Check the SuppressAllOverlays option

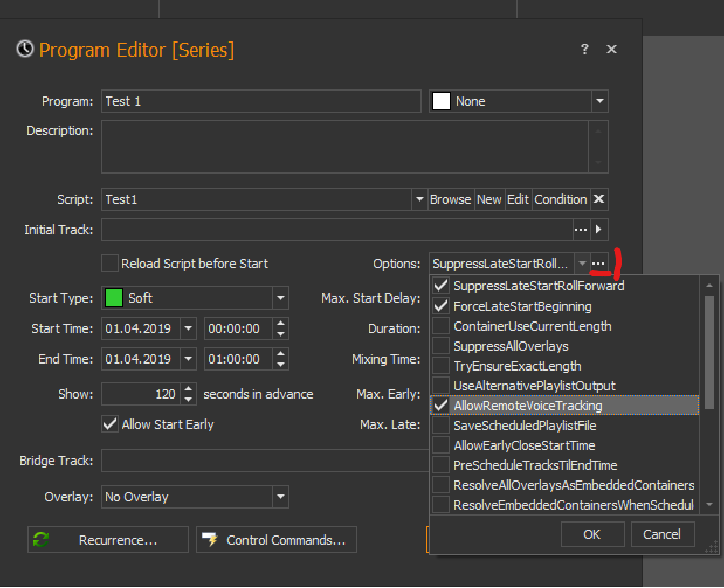click(x=440, y=346)
